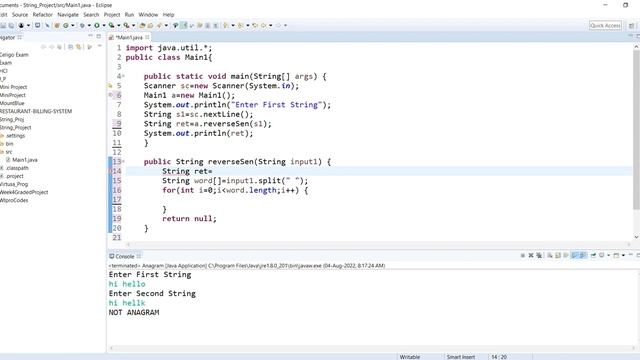Select the Week4GradedProject project
640x360 pixels.
tap(24, 192)
